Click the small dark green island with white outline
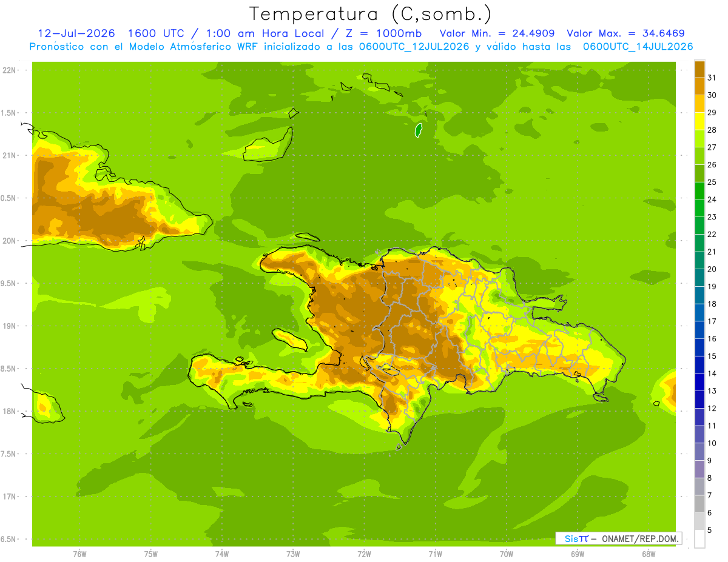Screen dimensions: 728x562 (418, 130)
